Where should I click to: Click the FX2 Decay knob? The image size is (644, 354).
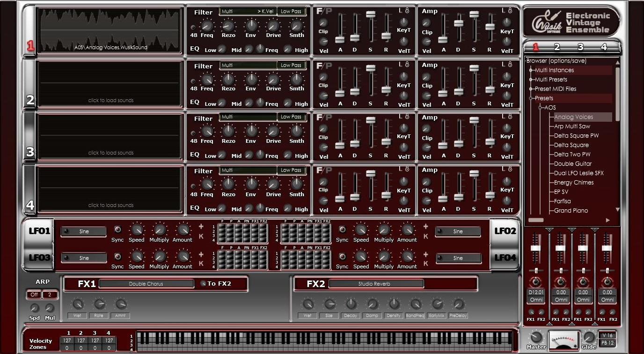[x=351, y=304]
